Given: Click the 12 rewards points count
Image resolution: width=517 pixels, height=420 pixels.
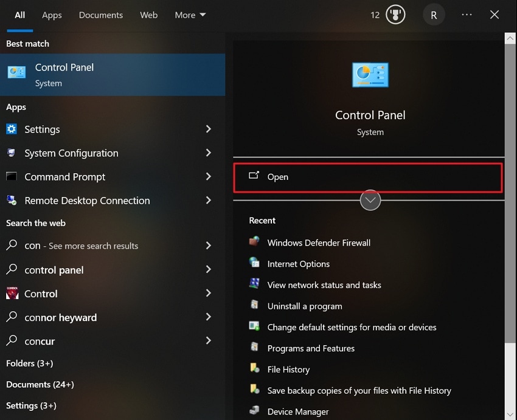Looking at the screenshot, I should (375, 15).
